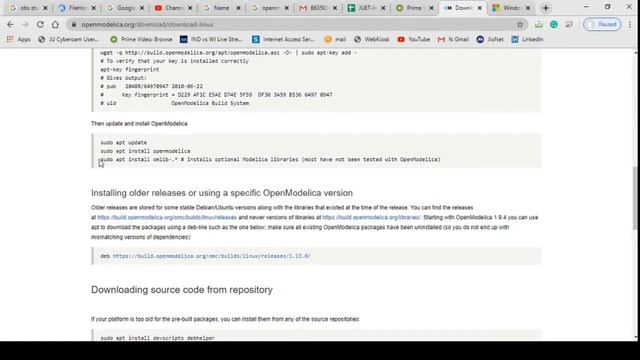Close the FileHo tab
Image resolution: width=640 pixels, height=360 pixels.
tap(93, 8)
